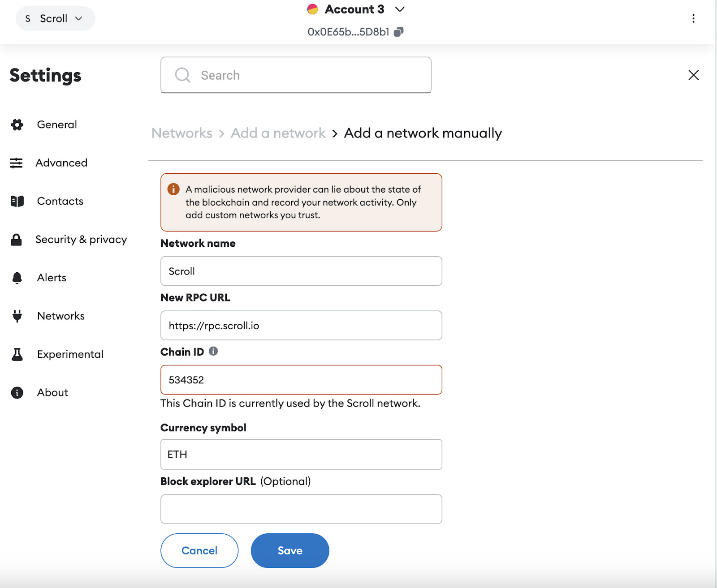Click the 'Add a network manually' breadcrumb title
The width and height of the screenshot is (717, 588).
click(423, 133)
